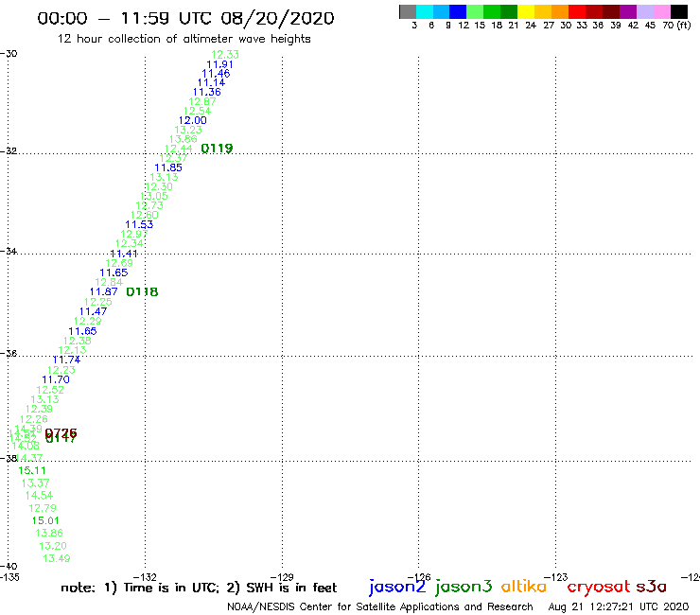Click the title date range 08/20/2020

pyautogui.click(x=277, y=19)
